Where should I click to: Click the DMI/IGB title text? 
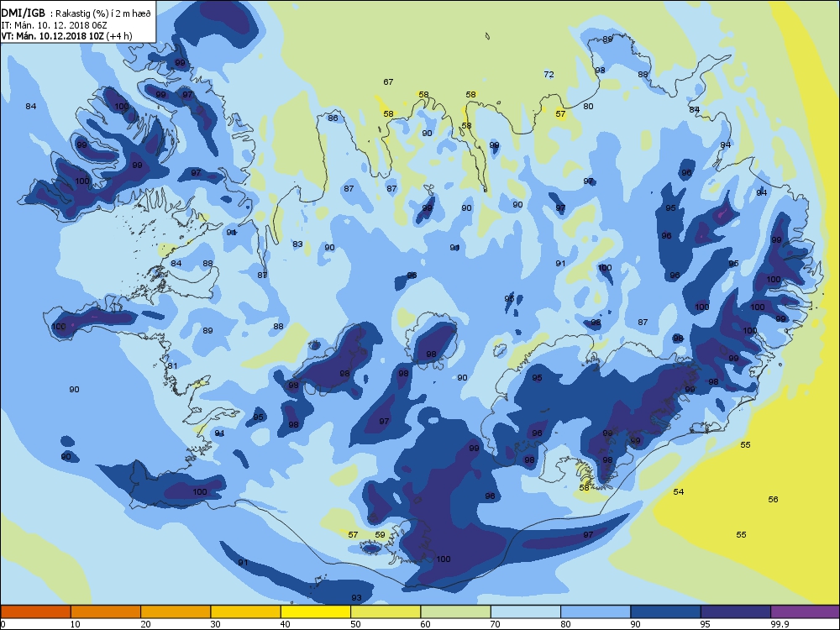(23, 13)
